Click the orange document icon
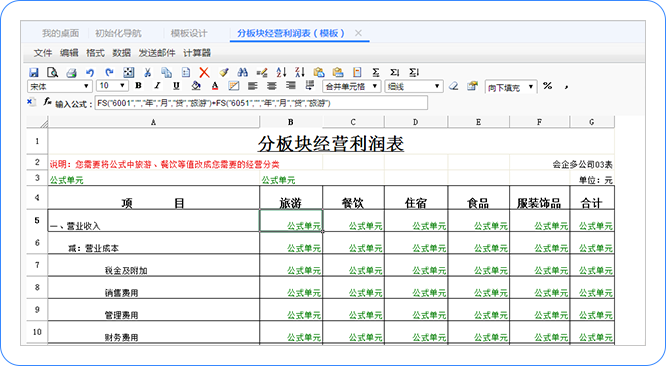666x366 pixels. click(x=357, y=73)
